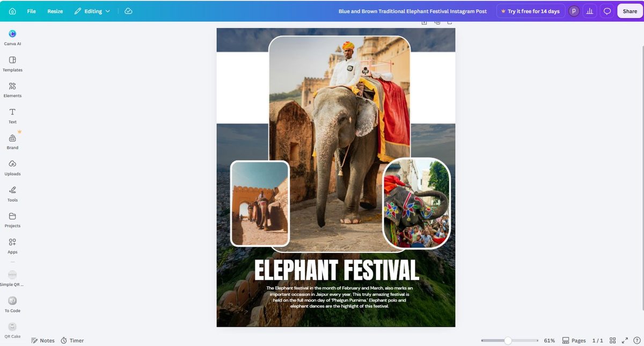Screen dimensions: 644x346
Task: Open Canva AI in the sidebar
Action: tap(12, 38)
